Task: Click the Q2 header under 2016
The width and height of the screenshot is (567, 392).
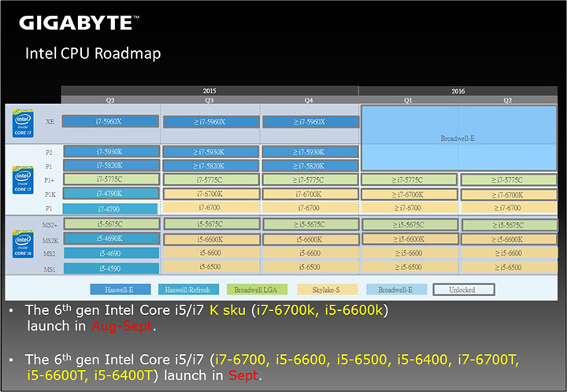Action: coord(507,100)
